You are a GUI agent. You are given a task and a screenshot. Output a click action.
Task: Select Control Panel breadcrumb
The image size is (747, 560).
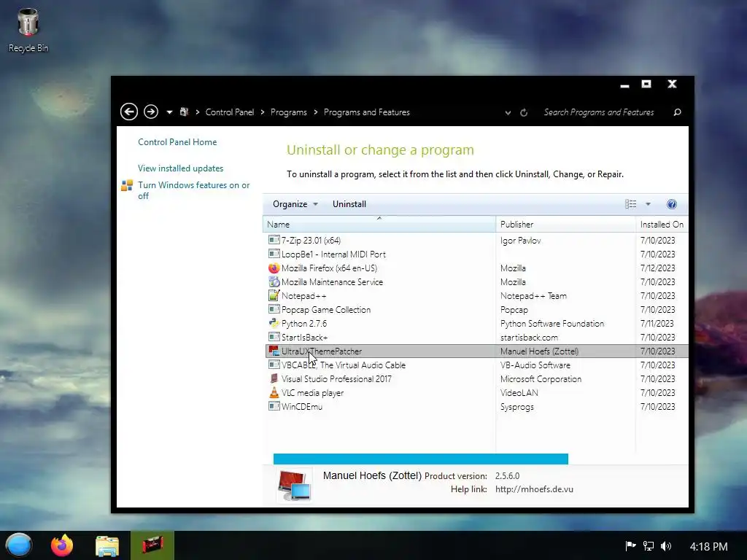coord(230,112)
